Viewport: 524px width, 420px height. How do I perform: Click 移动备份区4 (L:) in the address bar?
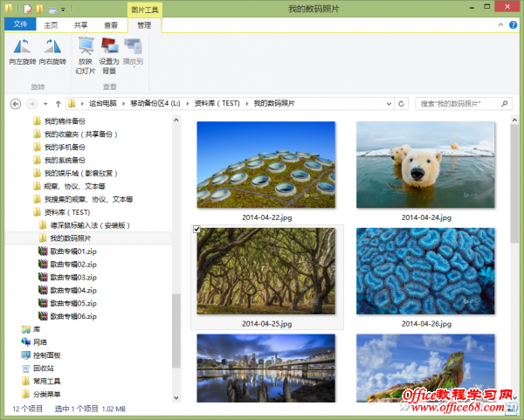[x=155, y=104]
